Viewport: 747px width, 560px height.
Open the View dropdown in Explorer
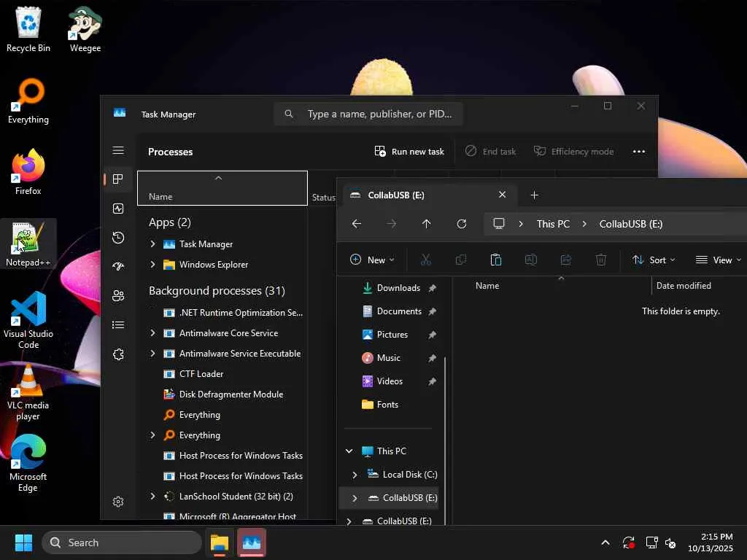(x=719, y=260)
